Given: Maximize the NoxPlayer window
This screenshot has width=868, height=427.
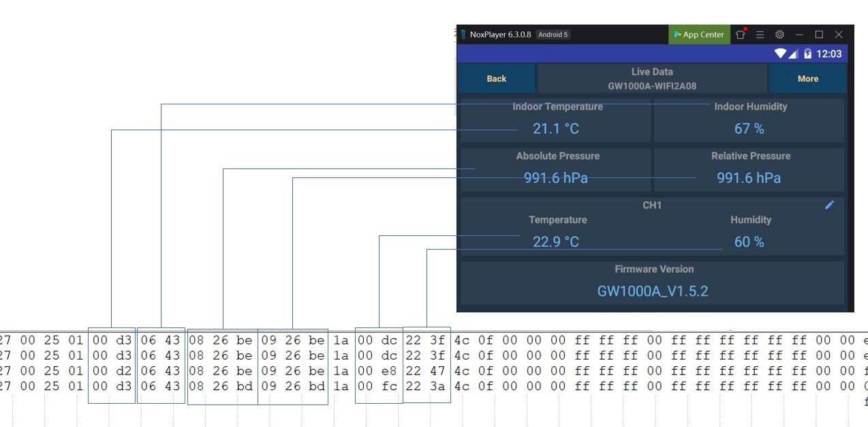Looking at the screenshot, I should pos(819,35).
